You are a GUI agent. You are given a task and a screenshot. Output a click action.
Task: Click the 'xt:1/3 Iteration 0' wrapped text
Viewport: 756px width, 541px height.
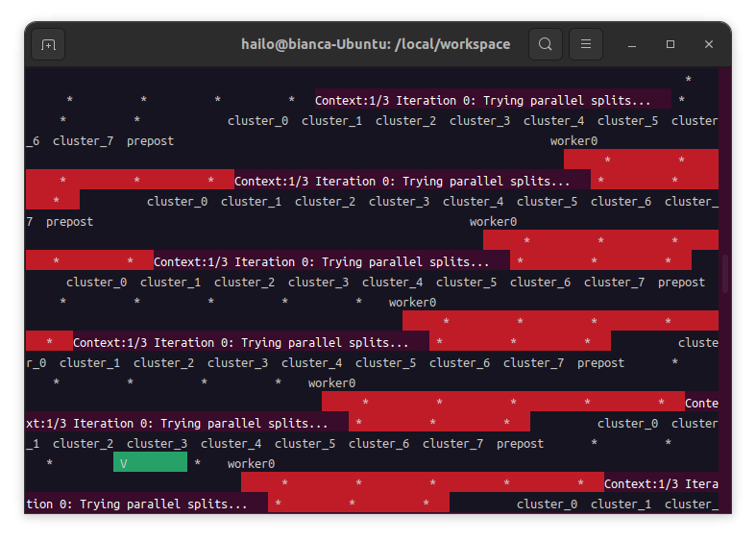tap(176, 423)
